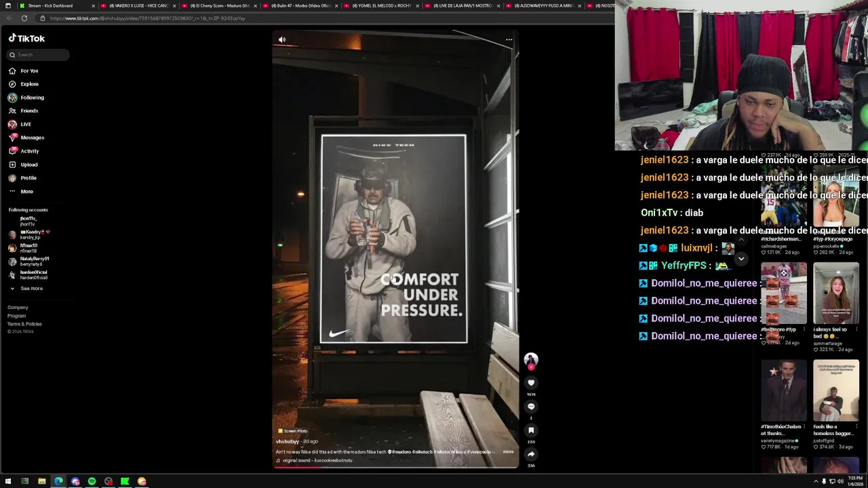Like the video with heart icon
The image size is (868, 488).
[x=531, y=383]
